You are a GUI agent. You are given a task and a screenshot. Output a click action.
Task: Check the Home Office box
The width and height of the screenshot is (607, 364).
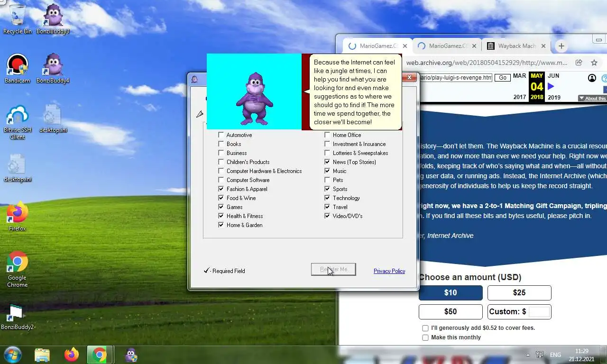[327, 135]
